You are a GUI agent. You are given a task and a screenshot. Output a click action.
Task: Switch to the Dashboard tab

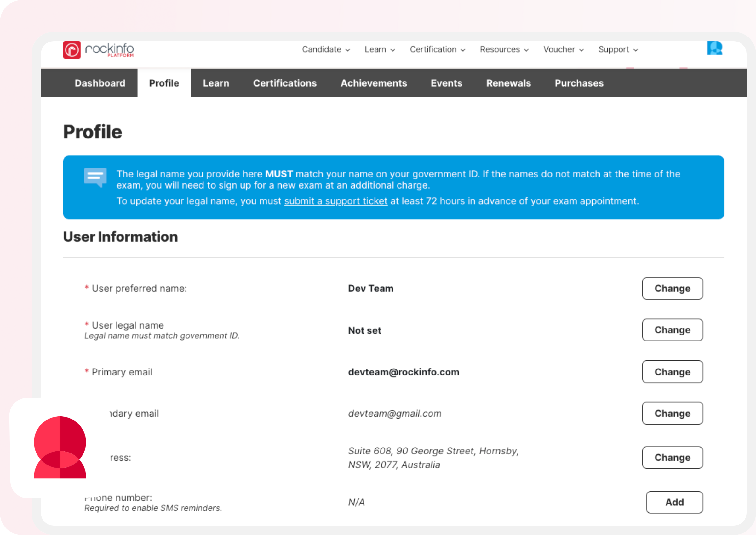point(100,83)
